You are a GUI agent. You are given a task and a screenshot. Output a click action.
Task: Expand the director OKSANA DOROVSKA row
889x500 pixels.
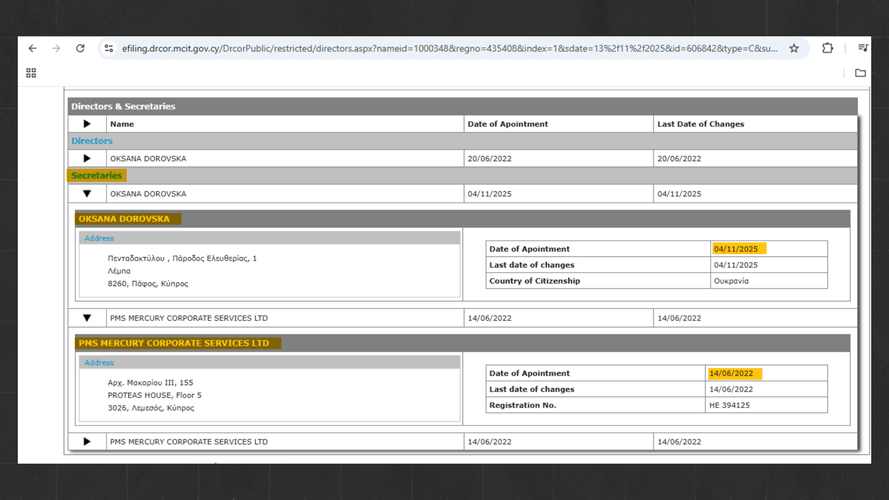(x=87, y=158)
